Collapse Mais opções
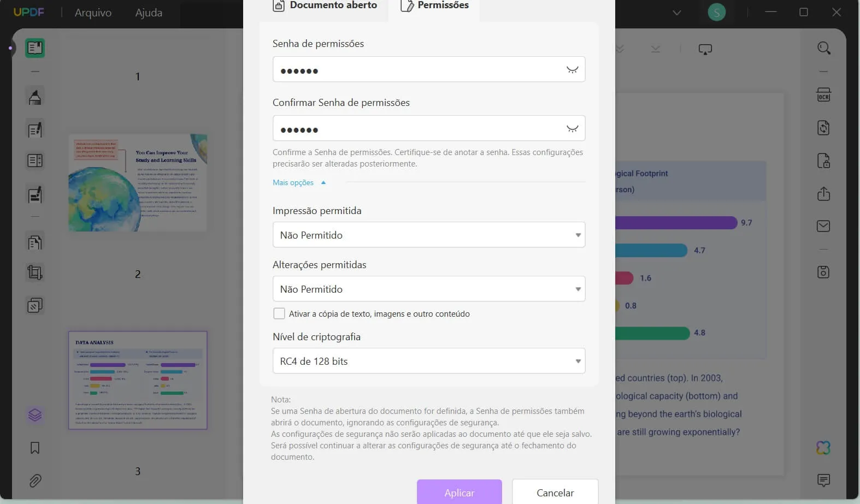Screen dimensions: 860x504 click(x=299, y=182)
